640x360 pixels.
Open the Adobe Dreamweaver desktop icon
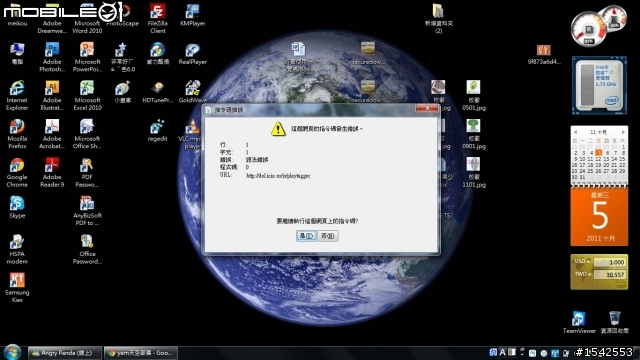pyautogui.click(x=52, y=18)
